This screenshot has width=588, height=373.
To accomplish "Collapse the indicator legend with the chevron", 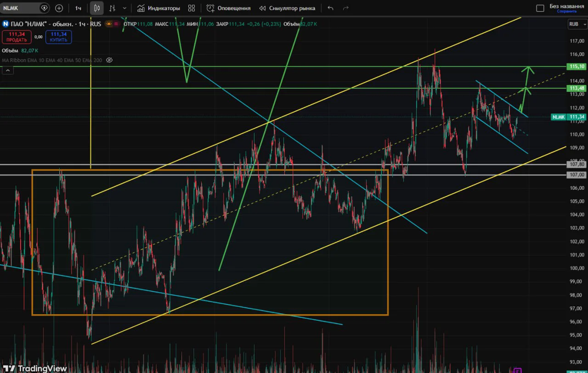I will 8,70.
